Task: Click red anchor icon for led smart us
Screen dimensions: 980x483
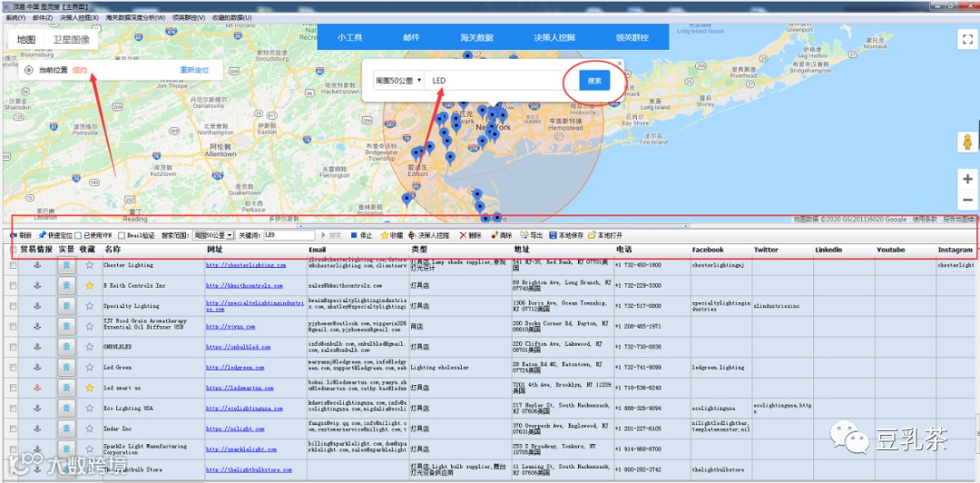Action: [x=37, y=388]
